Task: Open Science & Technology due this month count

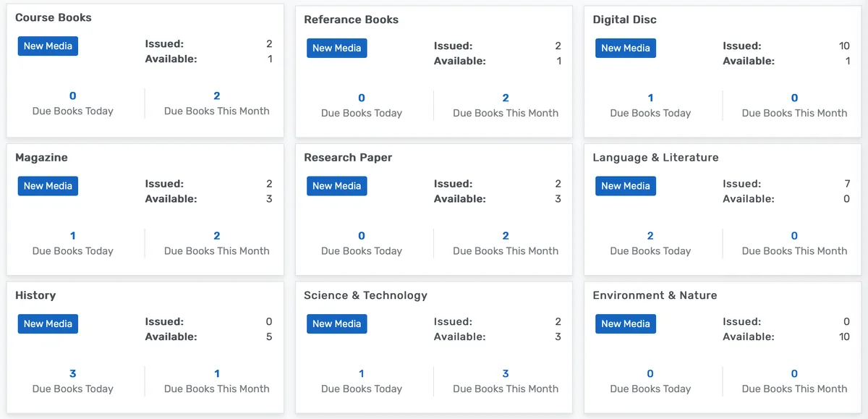Action: [505, 374]
